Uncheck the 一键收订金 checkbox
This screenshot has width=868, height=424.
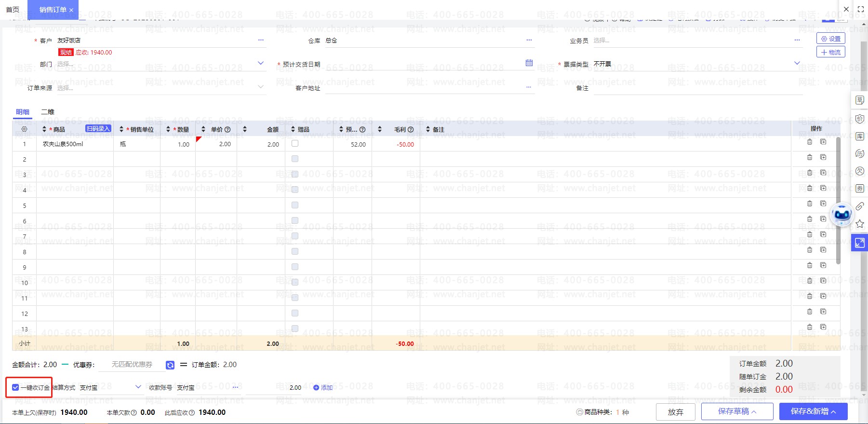15,387
